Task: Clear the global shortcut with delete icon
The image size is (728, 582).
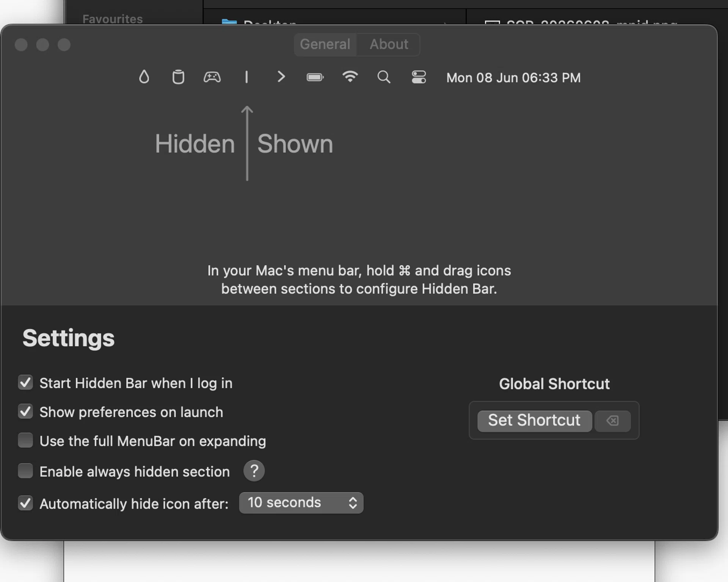Action: (x=612, y=421)
